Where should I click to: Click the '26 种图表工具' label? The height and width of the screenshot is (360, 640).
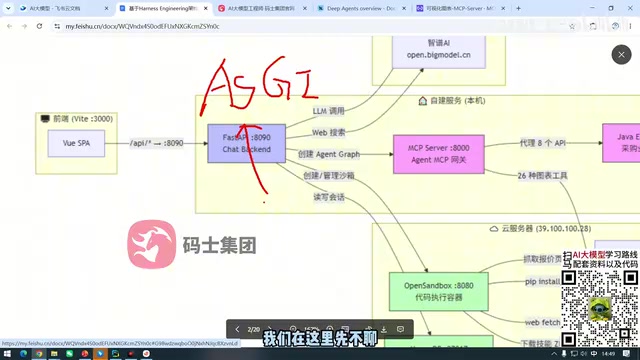542,176
